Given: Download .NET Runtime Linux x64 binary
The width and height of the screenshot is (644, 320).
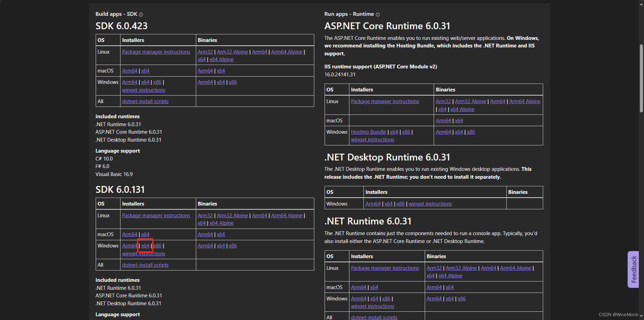Looking at the screenshot, I should 431,276.
